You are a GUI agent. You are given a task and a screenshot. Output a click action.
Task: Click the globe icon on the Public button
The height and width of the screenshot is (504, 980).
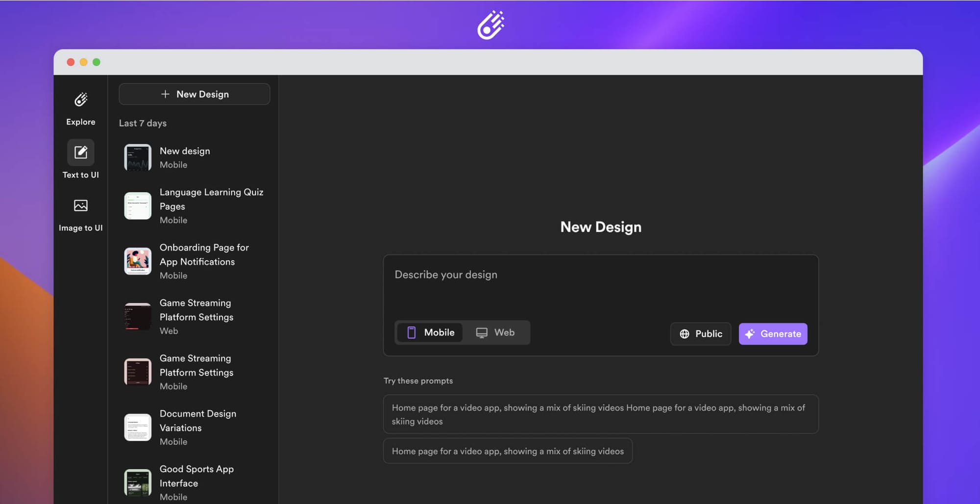[685, 334]
